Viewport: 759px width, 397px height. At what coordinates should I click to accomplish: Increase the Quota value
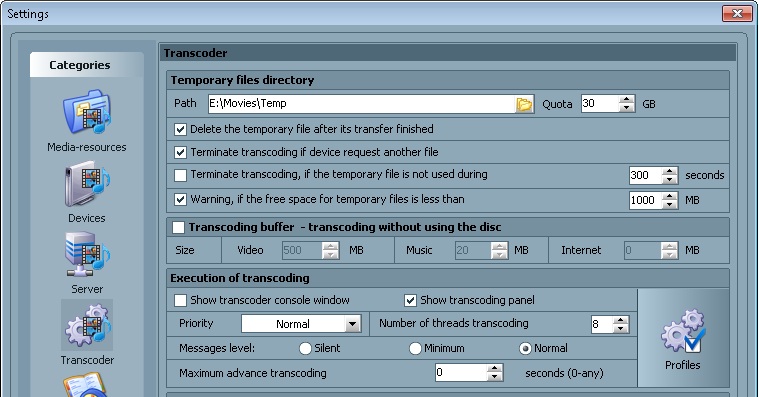click(626, 99)
